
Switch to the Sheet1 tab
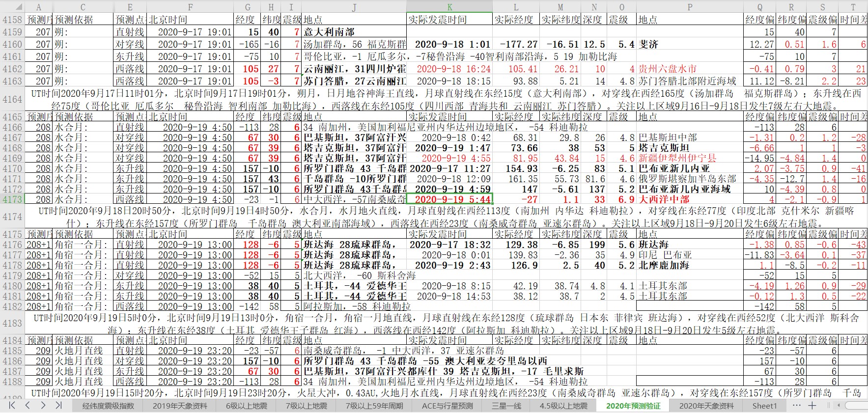coord(765,406)
